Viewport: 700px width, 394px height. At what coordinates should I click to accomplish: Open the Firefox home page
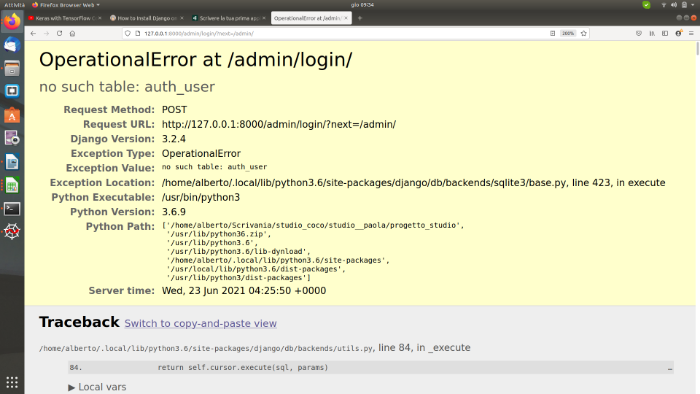72,33
